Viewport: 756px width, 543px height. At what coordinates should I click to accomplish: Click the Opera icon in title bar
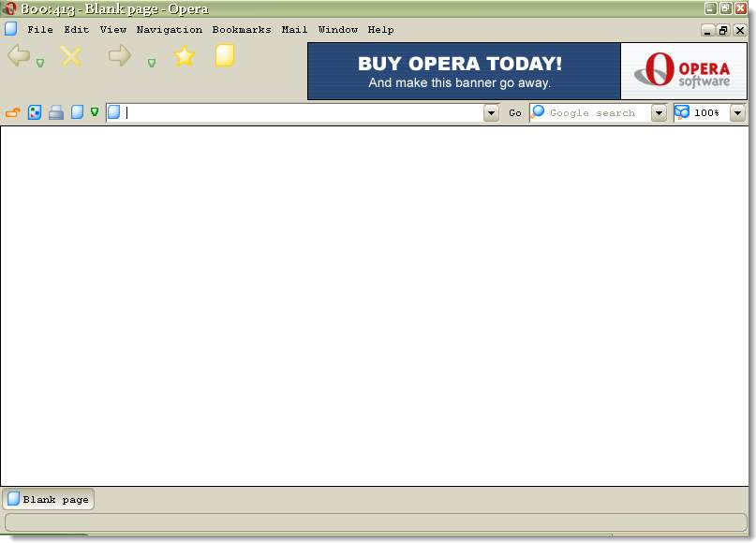tap(9, 8)
